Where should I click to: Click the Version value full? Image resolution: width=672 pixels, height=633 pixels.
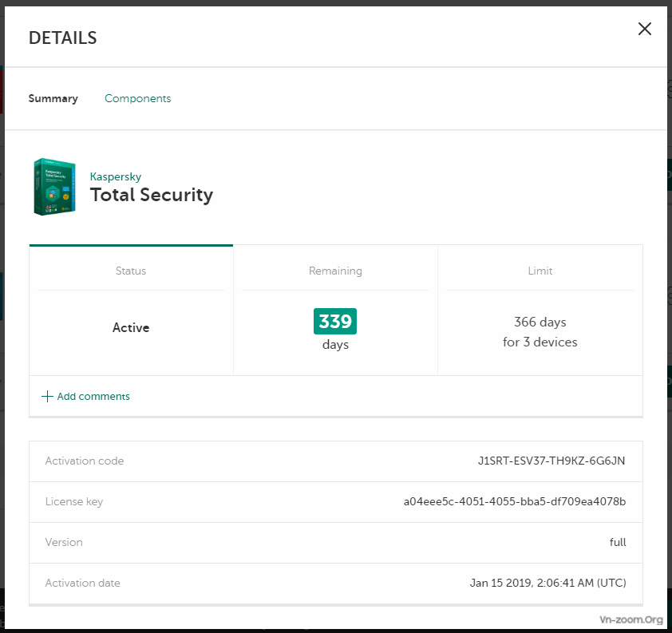point(617,543)
